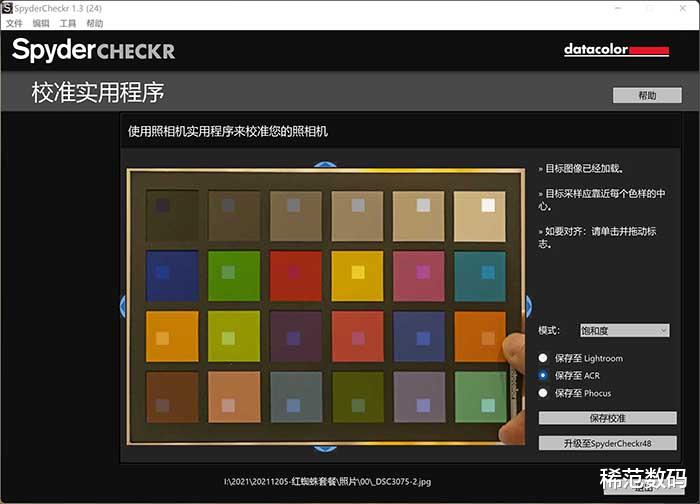
Task: Open the 文件 menu
Action: (x=14, y=23)
